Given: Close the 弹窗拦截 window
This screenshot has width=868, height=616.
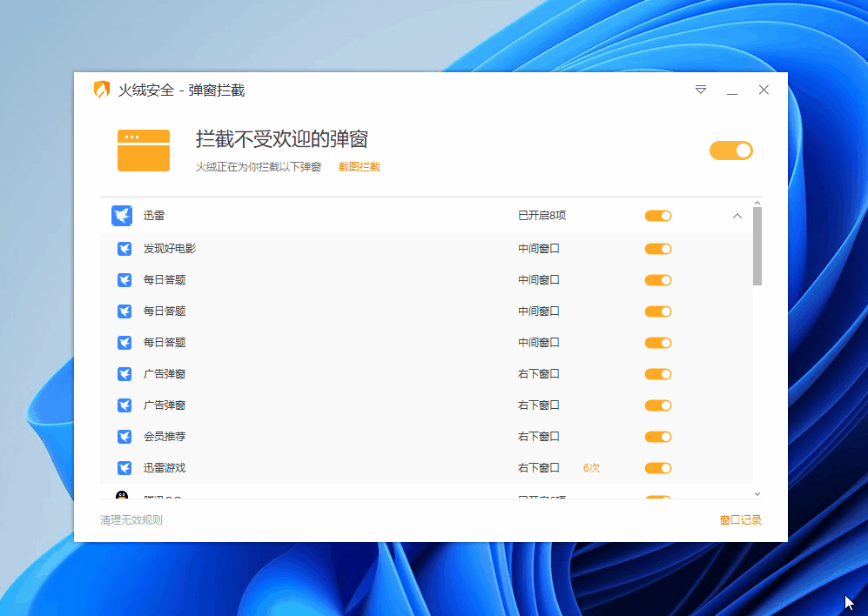Looking at the screenshot, I should tap(764, 90).
